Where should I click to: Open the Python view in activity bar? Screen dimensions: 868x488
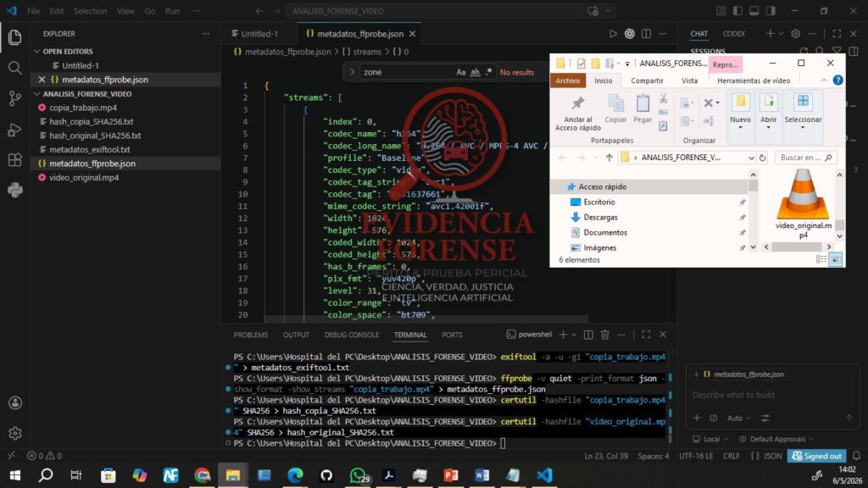tap(15, 190)
